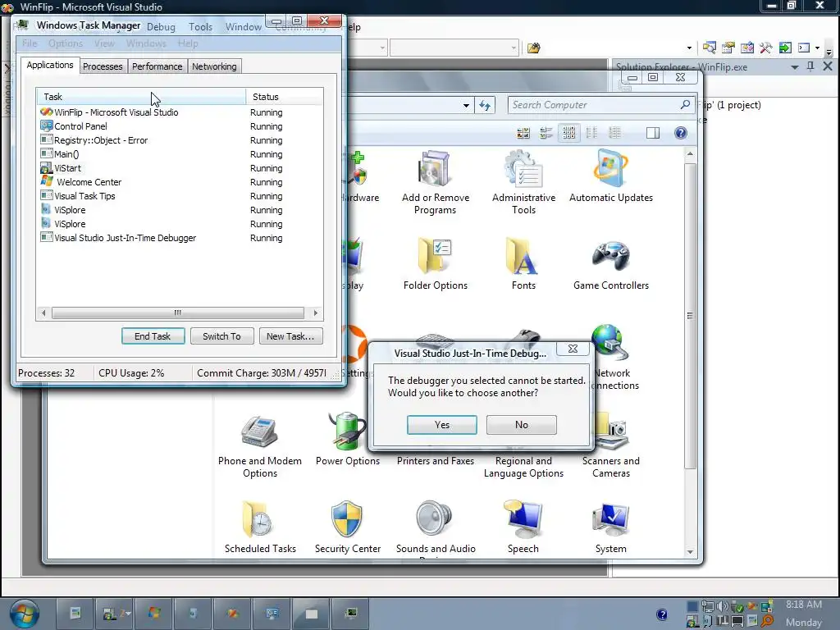Click the refresh arrows button beside address bar
Screen dimensions: 840x630
tap(485, 106)
